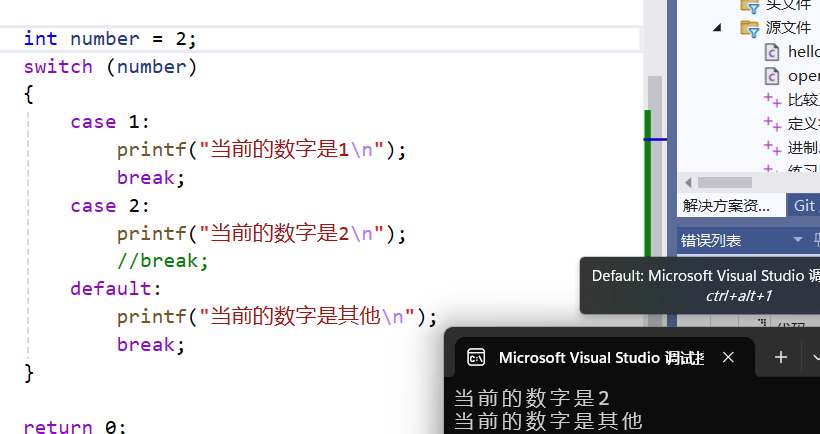Click the 'switch (number)' statement
The width and height of the screenshot is (820, 434).
(110, 67)
